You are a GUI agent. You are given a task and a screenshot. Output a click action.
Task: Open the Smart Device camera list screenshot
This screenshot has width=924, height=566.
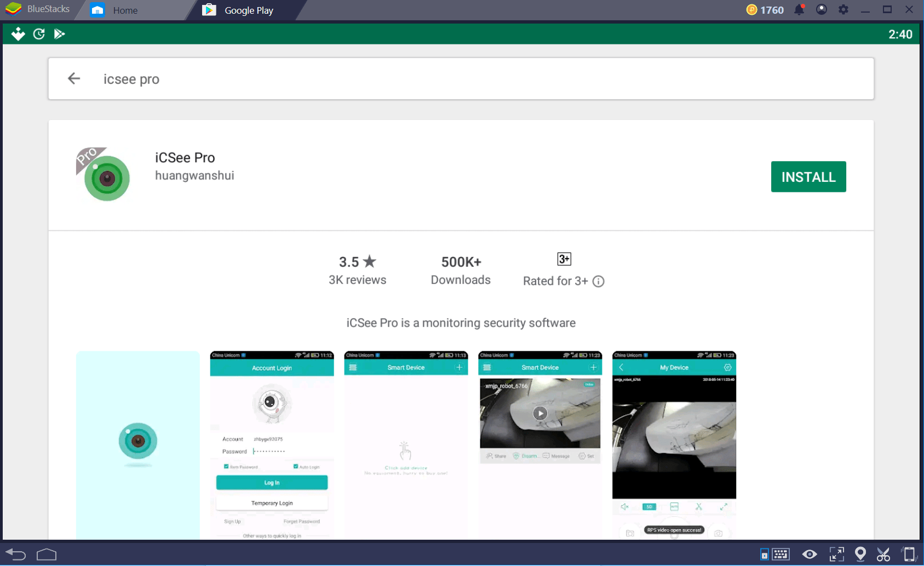pos(540,445)
